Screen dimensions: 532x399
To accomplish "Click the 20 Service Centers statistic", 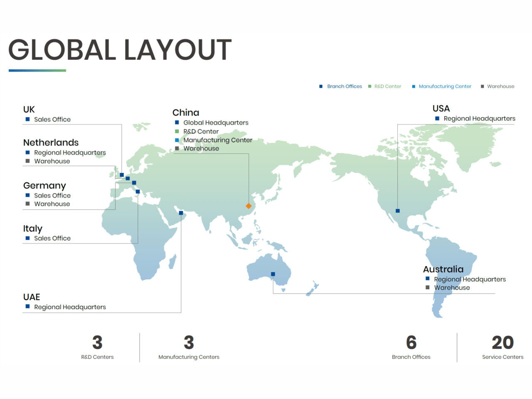I will pyautogui.click(x=502, y=347).
